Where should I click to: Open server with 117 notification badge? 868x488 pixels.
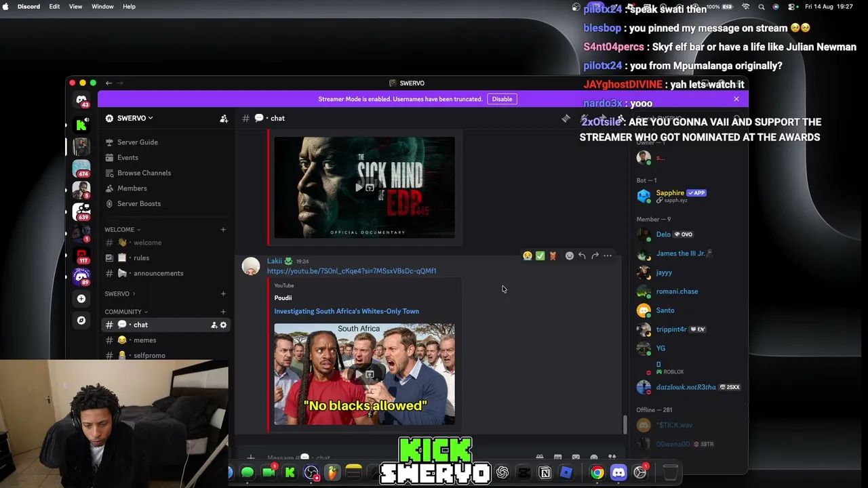(x=81, y=256)
